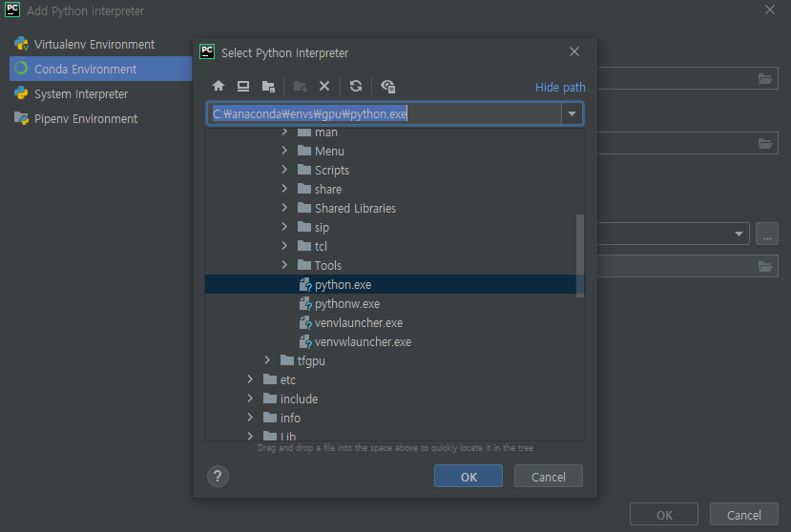Image resolution: width=791 pixels, height=532 pixels.
Task: Expand the include folder
Action: click(x=250, y=399)
